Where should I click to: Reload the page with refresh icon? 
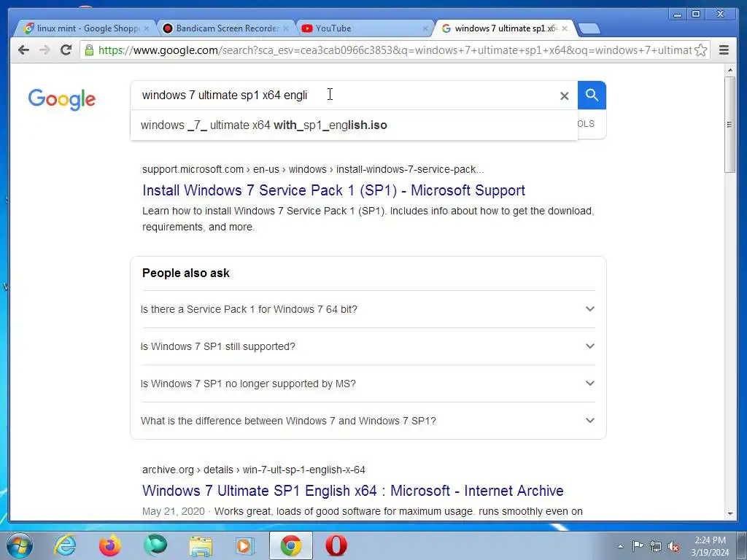(66, 50)
